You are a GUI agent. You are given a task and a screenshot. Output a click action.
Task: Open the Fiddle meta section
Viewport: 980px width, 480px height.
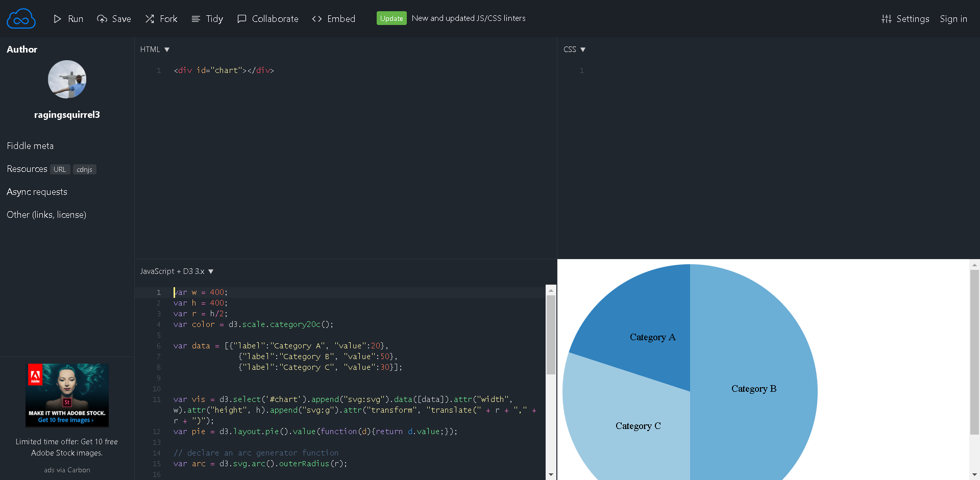(x=30, y=146)
